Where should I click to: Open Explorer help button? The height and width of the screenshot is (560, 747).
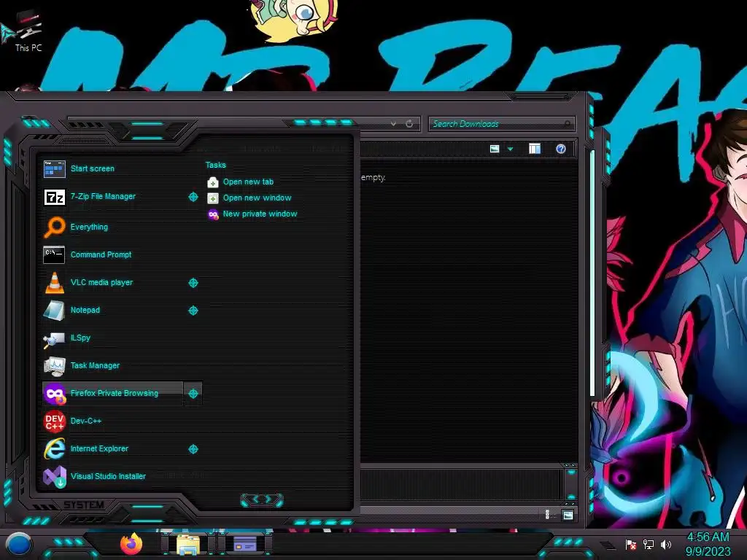[561, 149]
